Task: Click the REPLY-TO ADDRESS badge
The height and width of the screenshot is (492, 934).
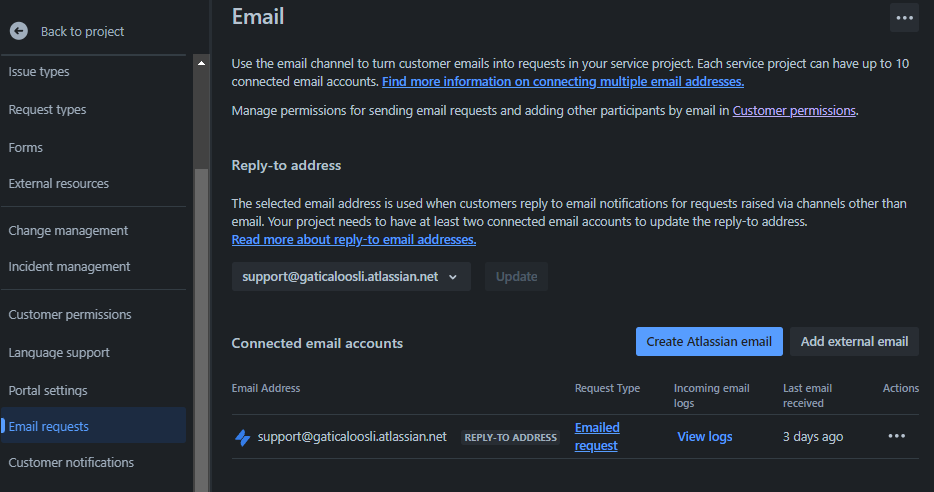Action: click(x=510, y=437)
